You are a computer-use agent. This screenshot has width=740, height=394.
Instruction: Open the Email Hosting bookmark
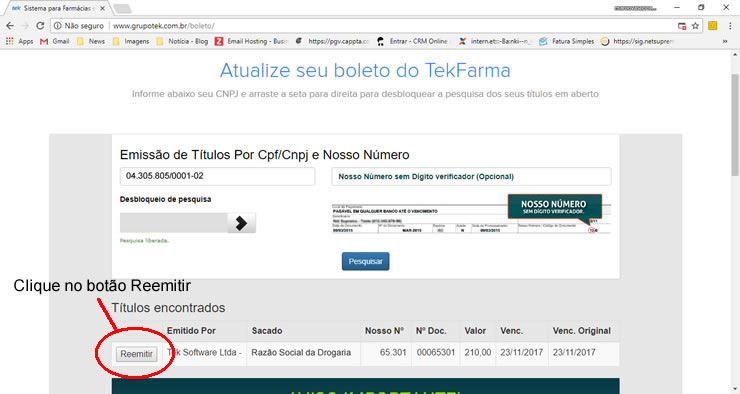251,42
